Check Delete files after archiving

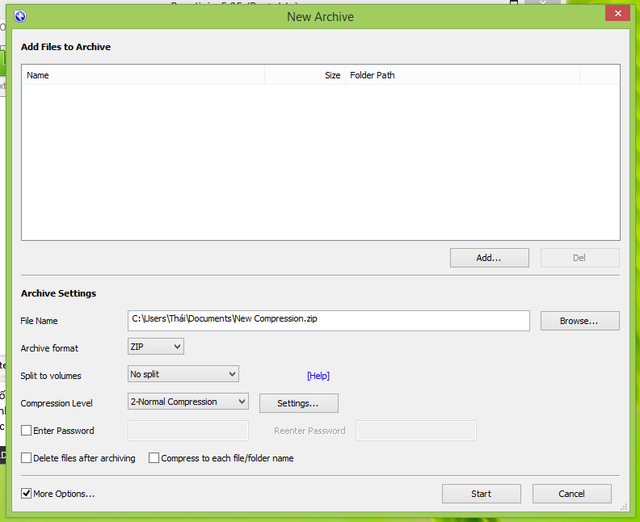click(x=27, y=458)
